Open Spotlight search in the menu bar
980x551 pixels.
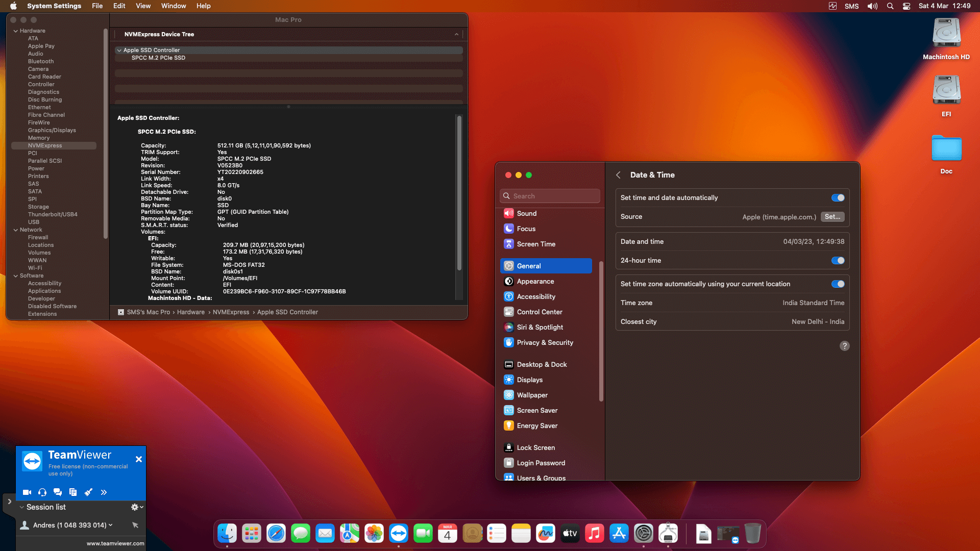[890, 6]
